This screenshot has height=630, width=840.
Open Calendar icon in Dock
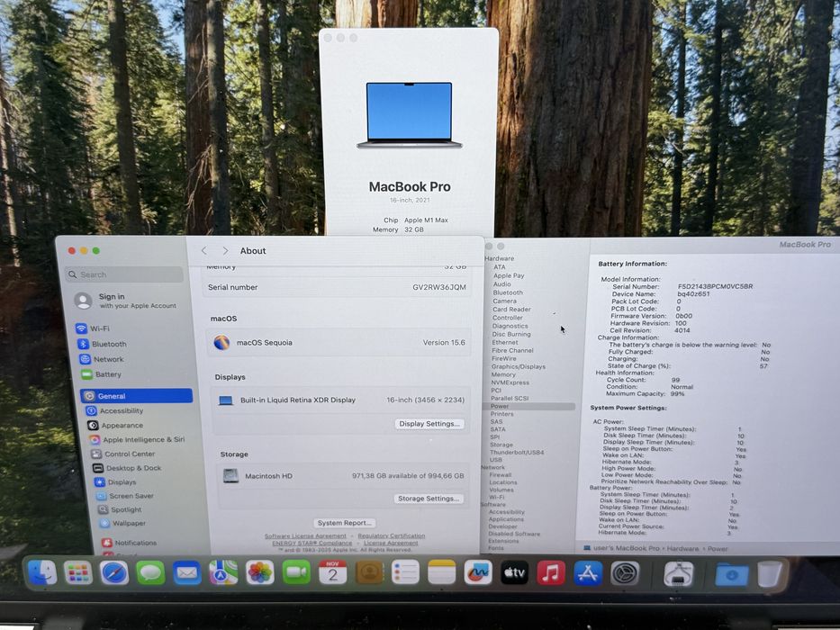(x=333, y=572)
